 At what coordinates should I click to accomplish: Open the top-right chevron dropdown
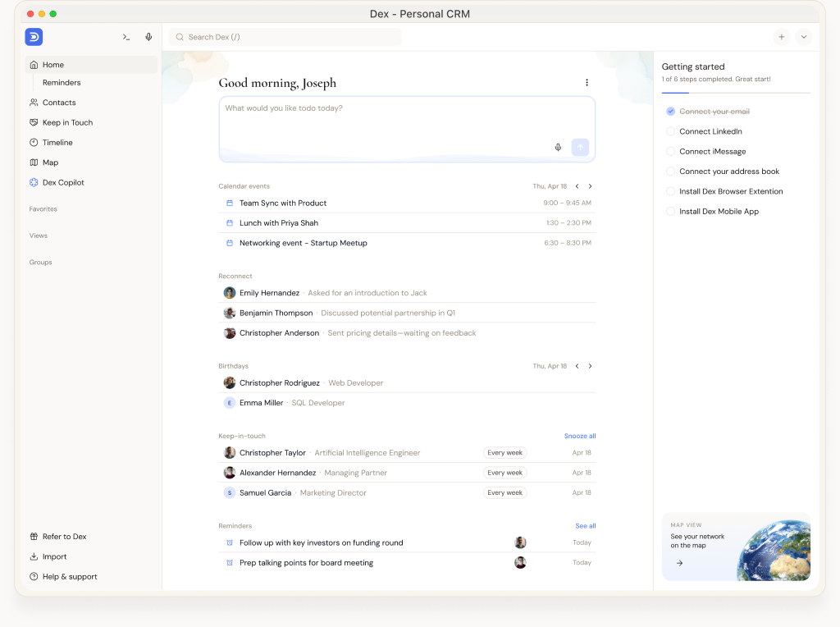pyautogui.click(x=804, y=37)
